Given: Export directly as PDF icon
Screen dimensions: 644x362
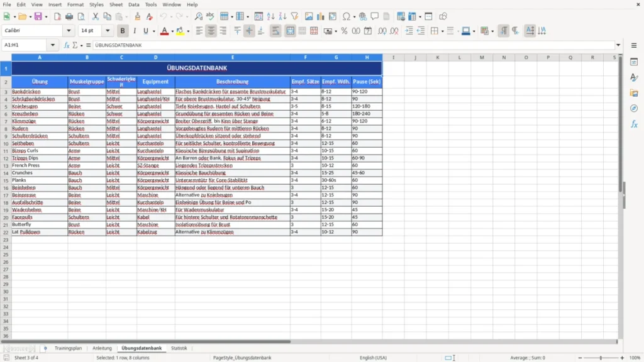Looking at the screenshot, I should pos(57,16).
